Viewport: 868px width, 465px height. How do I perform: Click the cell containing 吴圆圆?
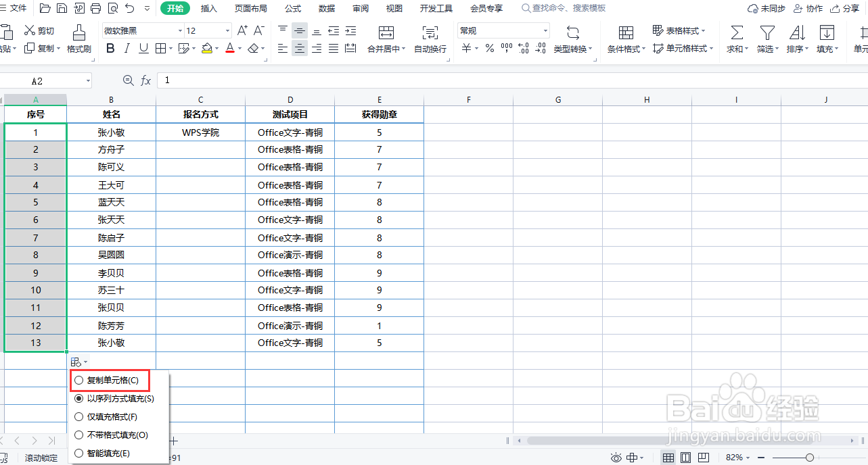point(111,255)
